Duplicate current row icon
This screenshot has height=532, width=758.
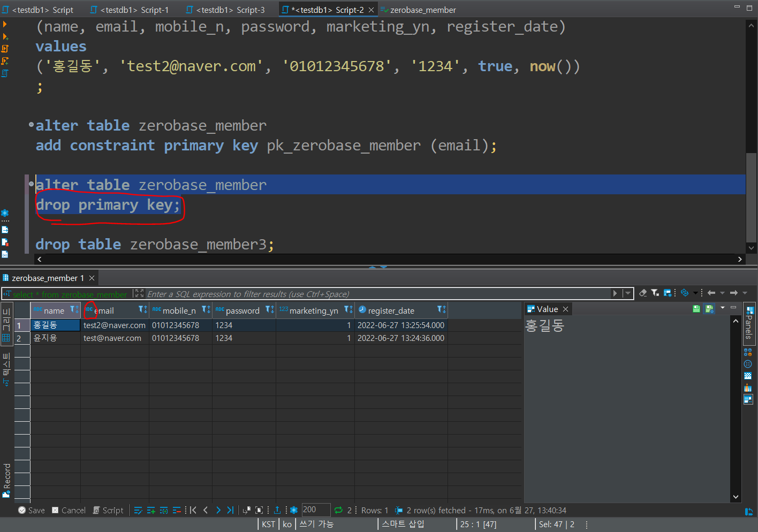click(164, 510)
